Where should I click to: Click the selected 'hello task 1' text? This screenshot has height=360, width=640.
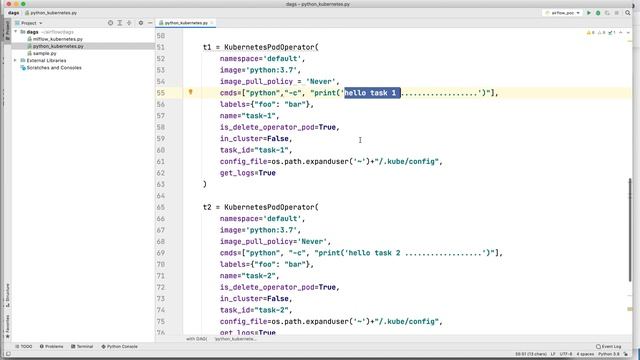[x=372, y=93]
